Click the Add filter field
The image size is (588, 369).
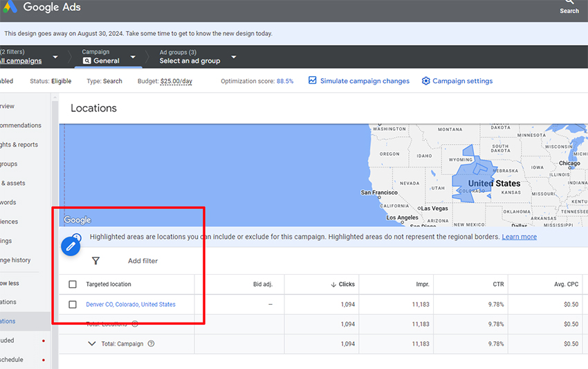pos(143,260)
